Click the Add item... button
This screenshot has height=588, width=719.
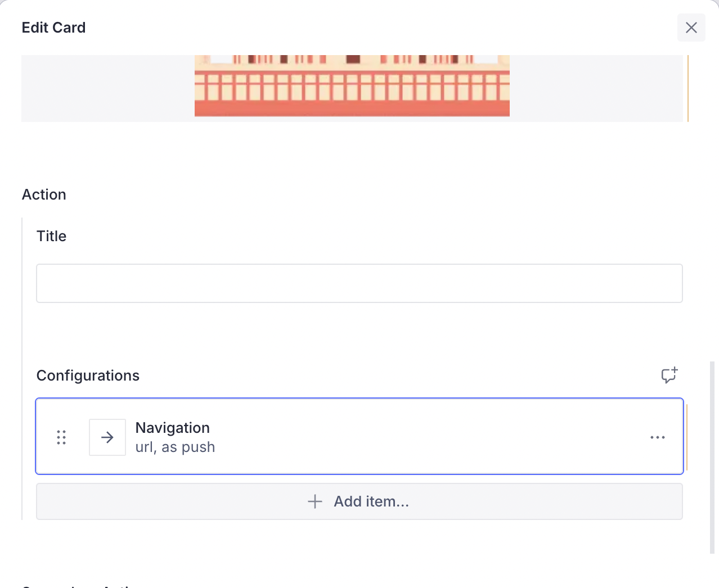point(359,501)
